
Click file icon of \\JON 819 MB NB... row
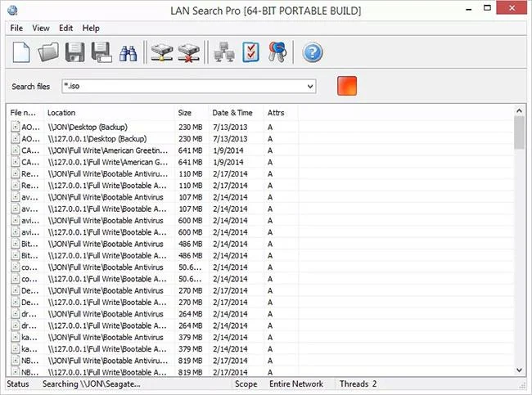(16, 361)
